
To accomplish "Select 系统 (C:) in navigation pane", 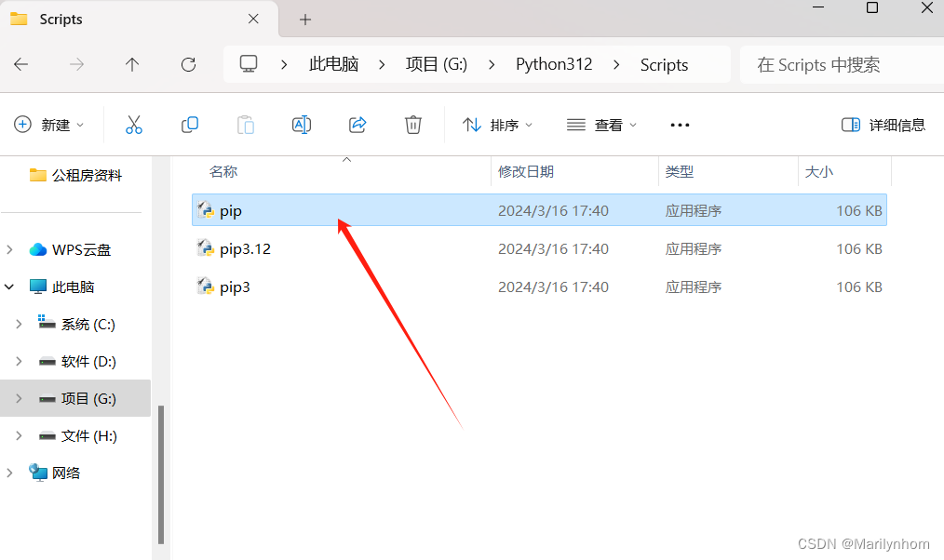I will coord(88,325).
